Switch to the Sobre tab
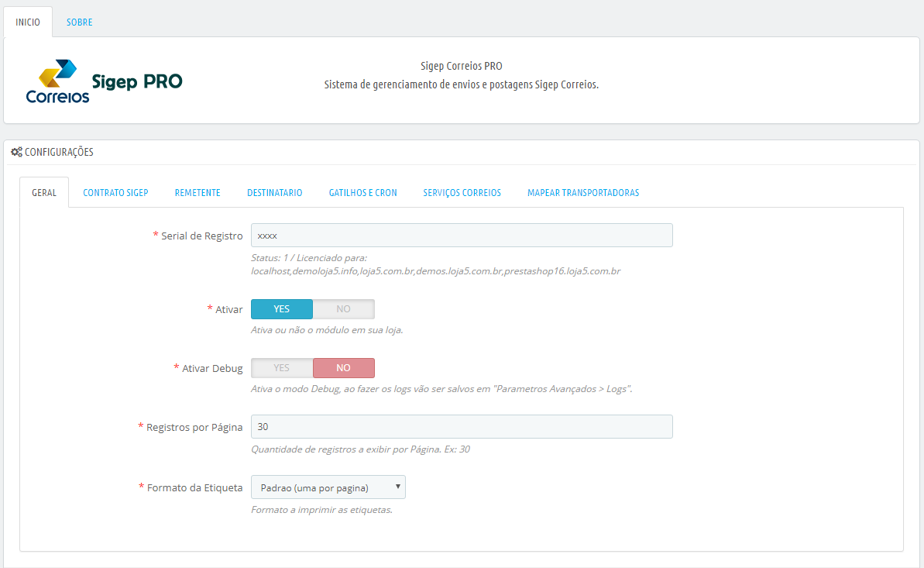 tap(79, 22)
